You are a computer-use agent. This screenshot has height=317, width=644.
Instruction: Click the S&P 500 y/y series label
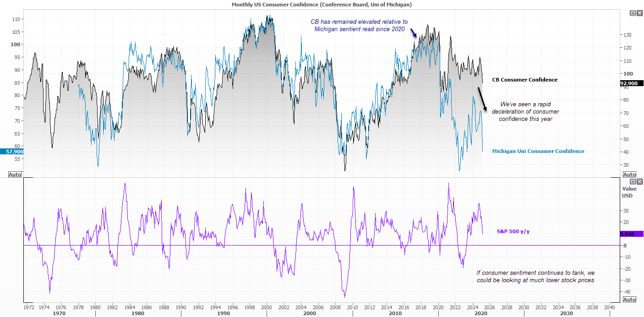point(513,232)
